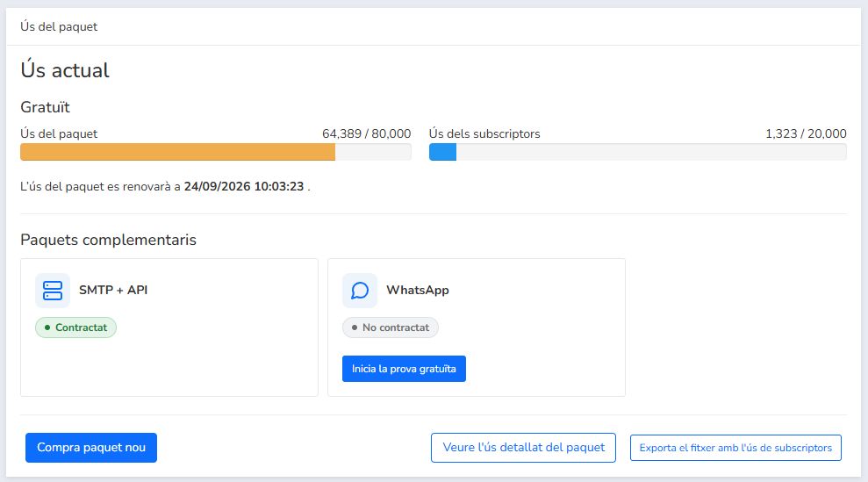868x482 pixels.
Task: Click the Ús del paquet label above the orange bar
Action: [x=59, y=133]
